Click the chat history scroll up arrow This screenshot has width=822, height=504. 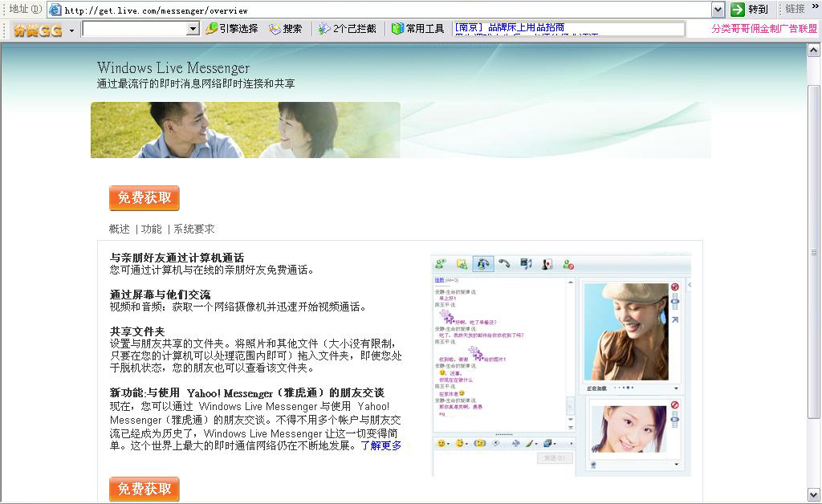[571, 282]
